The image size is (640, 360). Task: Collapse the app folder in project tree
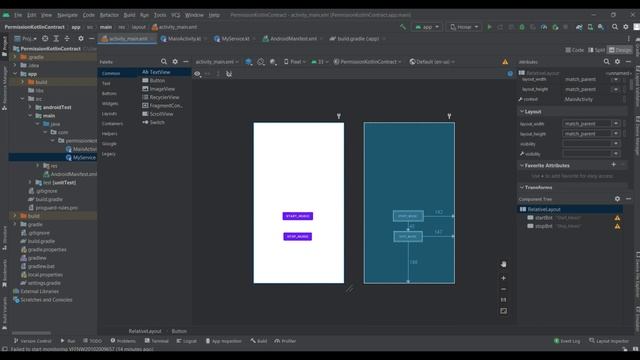(x=15, y=74)
